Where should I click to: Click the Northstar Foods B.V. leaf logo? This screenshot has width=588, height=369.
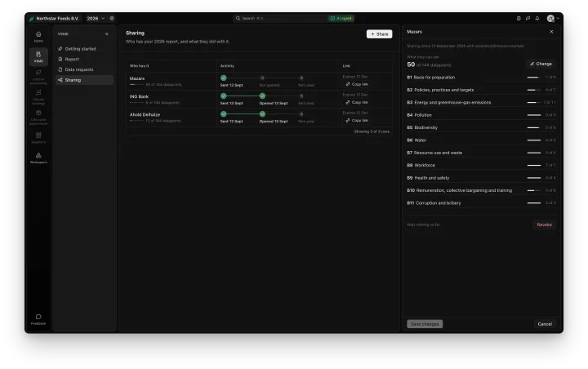click(x=32, y=19)
